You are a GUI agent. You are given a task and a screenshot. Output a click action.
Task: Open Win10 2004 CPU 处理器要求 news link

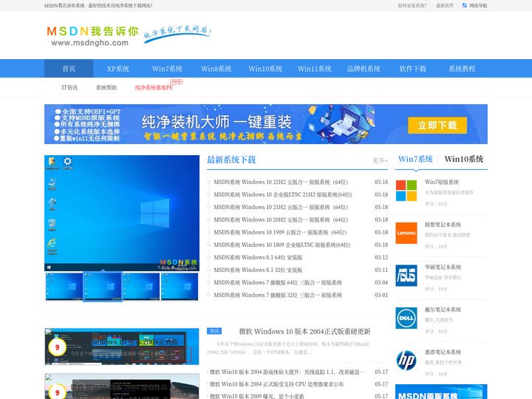tap(276, 384)
